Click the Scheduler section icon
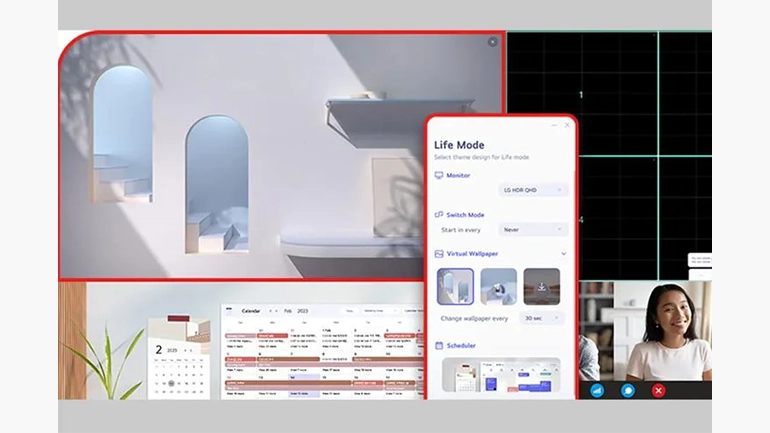The image size is (770, 433). (x=438, y=345)
